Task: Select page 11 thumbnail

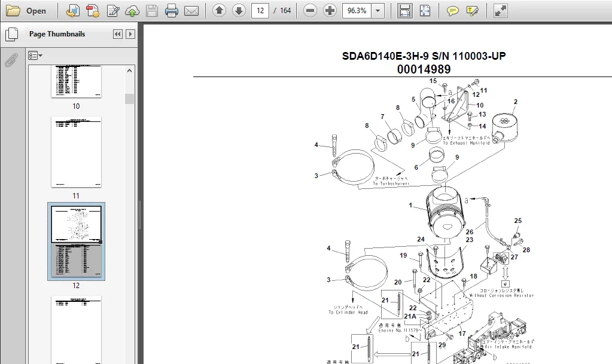Action: coord(76,152)
